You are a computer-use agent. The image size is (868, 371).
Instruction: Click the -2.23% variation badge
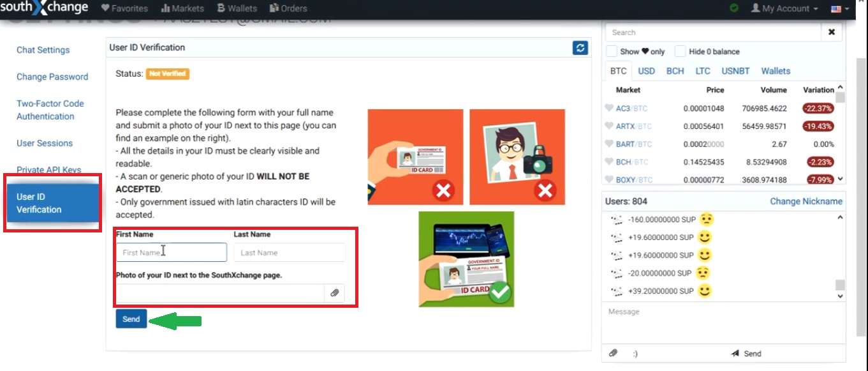click(x=821, y=162)
